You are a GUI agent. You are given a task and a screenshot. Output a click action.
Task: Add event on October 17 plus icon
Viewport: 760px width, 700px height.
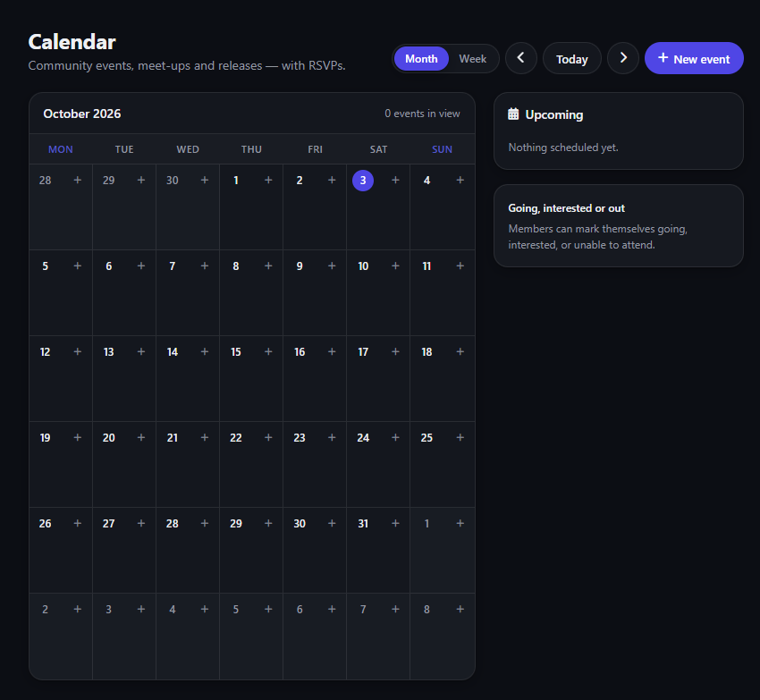[x=395, y=351]
